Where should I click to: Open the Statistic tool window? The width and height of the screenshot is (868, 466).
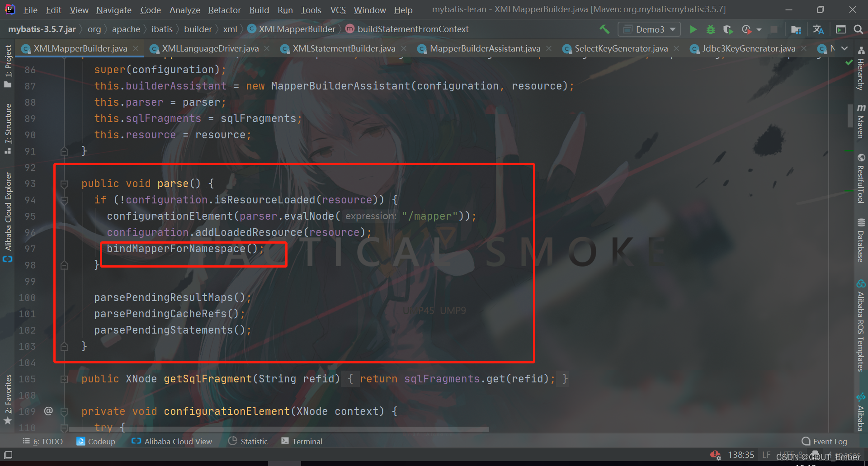coord(248,442)
